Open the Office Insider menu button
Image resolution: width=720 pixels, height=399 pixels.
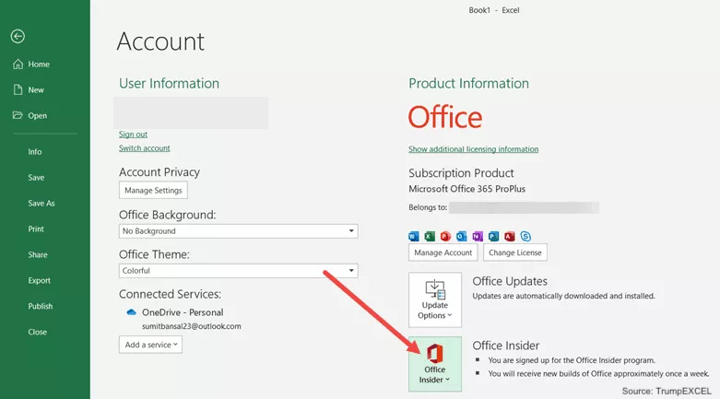(x=435, y=364)
